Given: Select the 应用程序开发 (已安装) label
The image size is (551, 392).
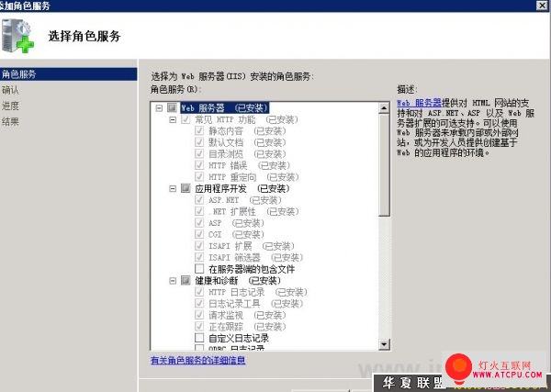Looking at the screenshot, I should click(242, 188).
